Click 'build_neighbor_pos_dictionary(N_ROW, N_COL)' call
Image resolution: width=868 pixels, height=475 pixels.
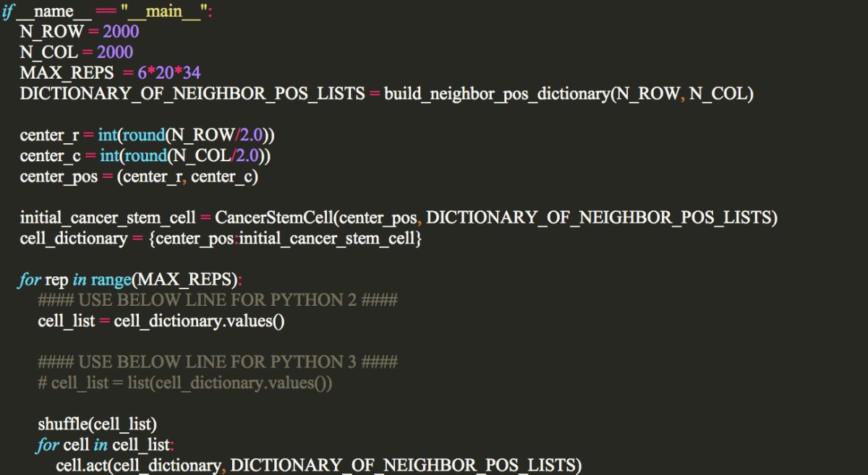click(569, 95)
